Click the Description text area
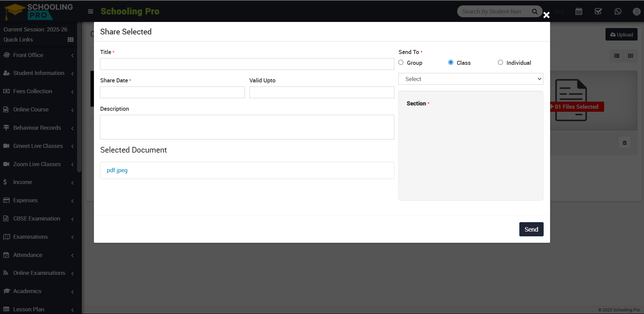Viewport: 644px width, 314px height. [x=247, y=127]
